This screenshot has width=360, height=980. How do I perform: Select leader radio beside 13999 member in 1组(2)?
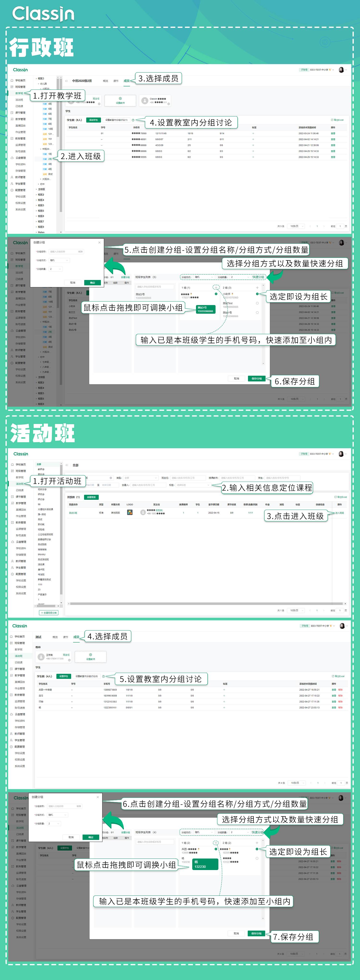point(216,849)
